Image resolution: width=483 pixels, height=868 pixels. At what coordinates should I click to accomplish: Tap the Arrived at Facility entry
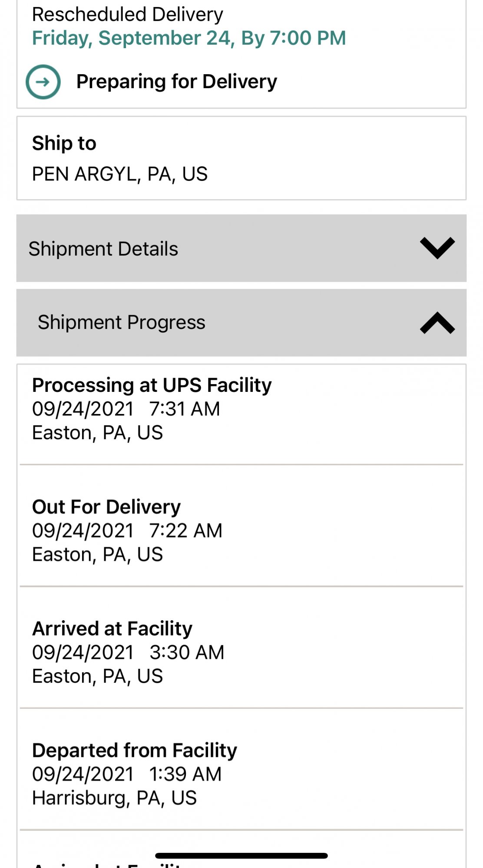pos(112,628)
